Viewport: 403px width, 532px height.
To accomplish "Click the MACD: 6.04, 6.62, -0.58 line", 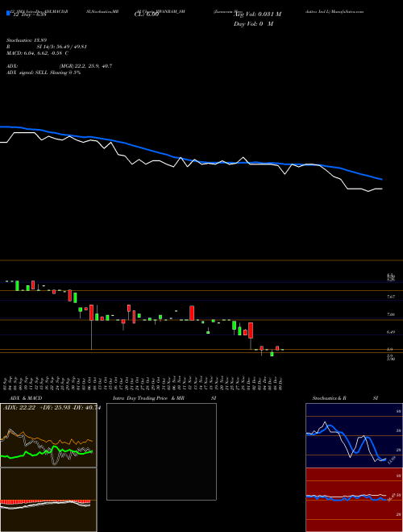I will (x=38, y=53).
